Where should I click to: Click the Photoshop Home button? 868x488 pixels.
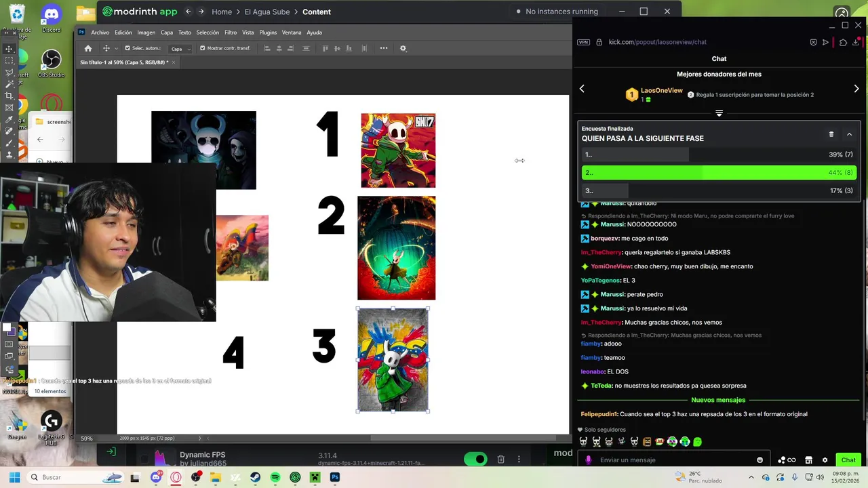click(x=87, y=48)
